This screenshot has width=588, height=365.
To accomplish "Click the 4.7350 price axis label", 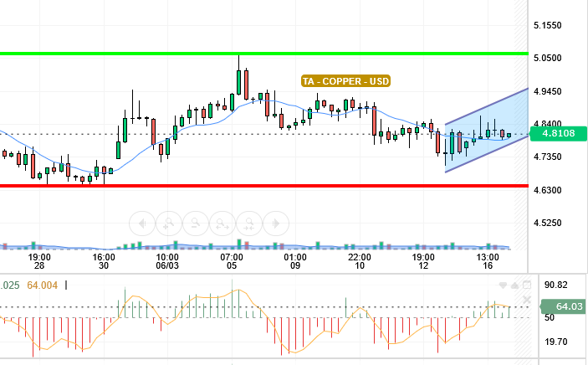I will pyautogui.click(x=548, y=157).
